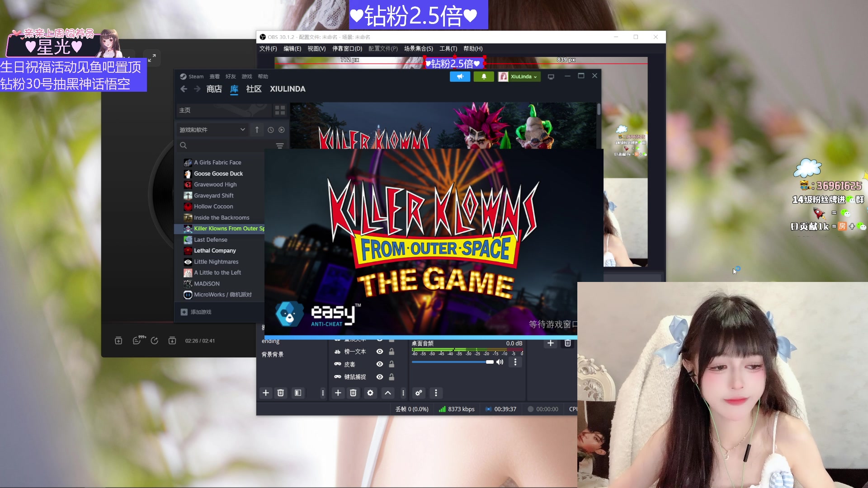Switch to the 库 tab in Steam
Screen dimensions: 868x488
(234, 89)
